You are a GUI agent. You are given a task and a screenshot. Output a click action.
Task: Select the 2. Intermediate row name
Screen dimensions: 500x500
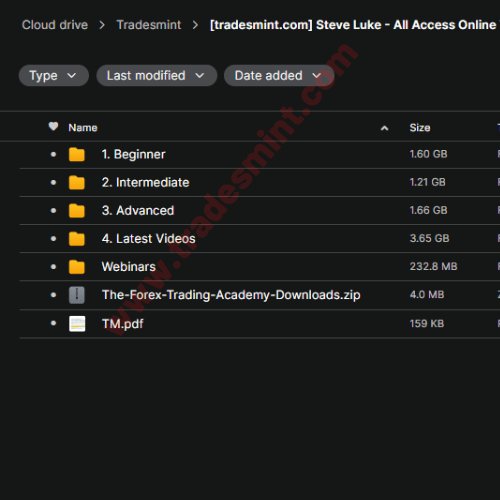[145, 182]
